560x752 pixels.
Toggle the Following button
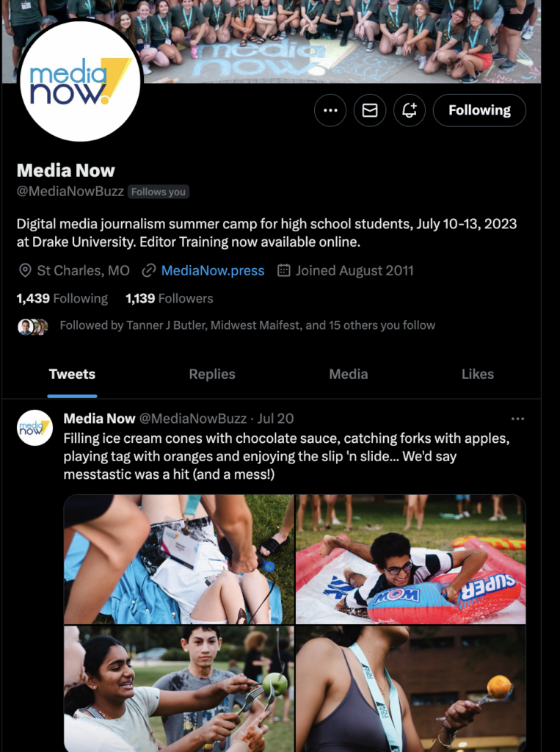point(479,110)
